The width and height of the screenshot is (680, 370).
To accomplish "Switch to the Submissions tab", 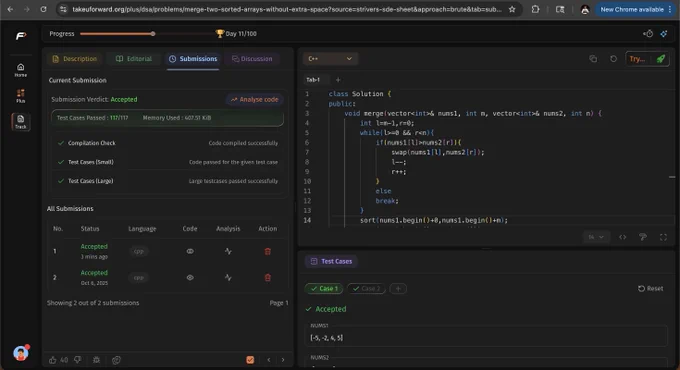I will [193, 59].
